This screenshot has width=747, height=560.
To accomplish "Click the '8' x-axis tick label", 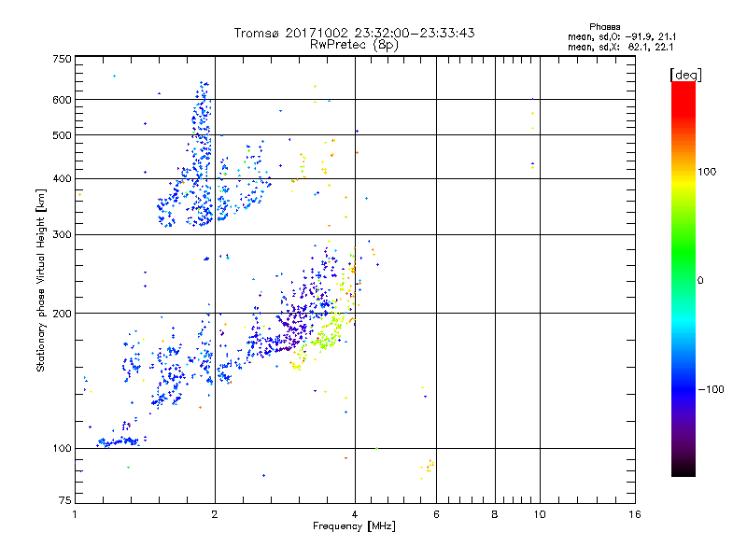I will coord(495,514).
